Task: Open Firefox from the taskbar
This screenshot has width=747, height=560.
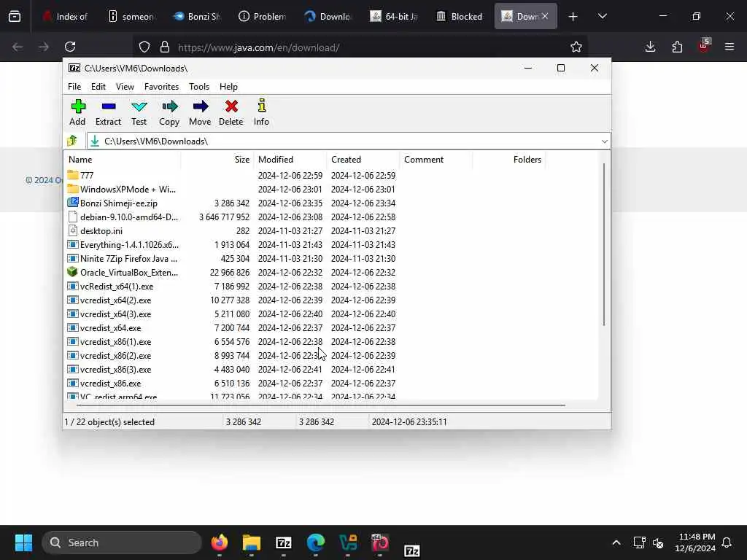Action: tap(220, 542)
